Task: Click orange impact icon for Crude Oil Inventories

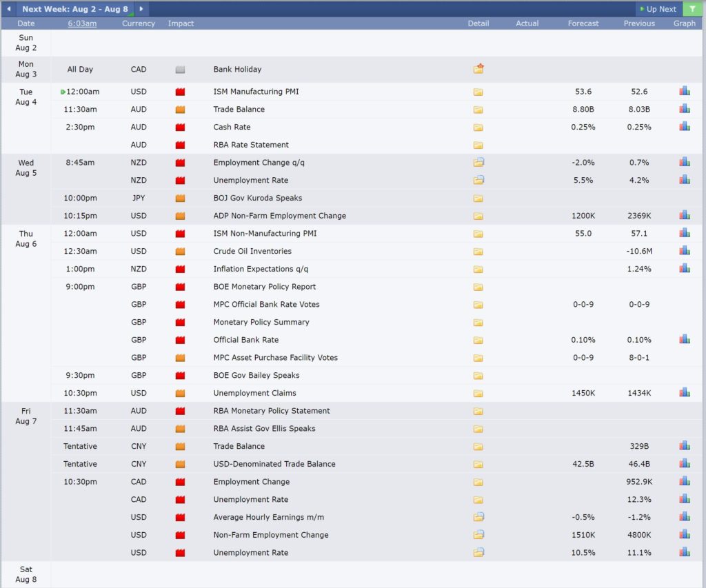Action: [x=180, y=251]
